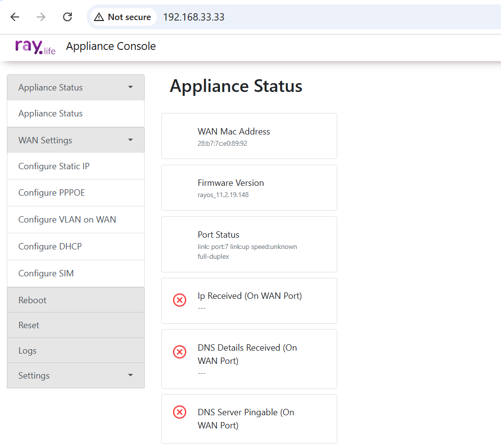Open Configure Static IP page
501x448 pixels.
[x=54, y=166]
